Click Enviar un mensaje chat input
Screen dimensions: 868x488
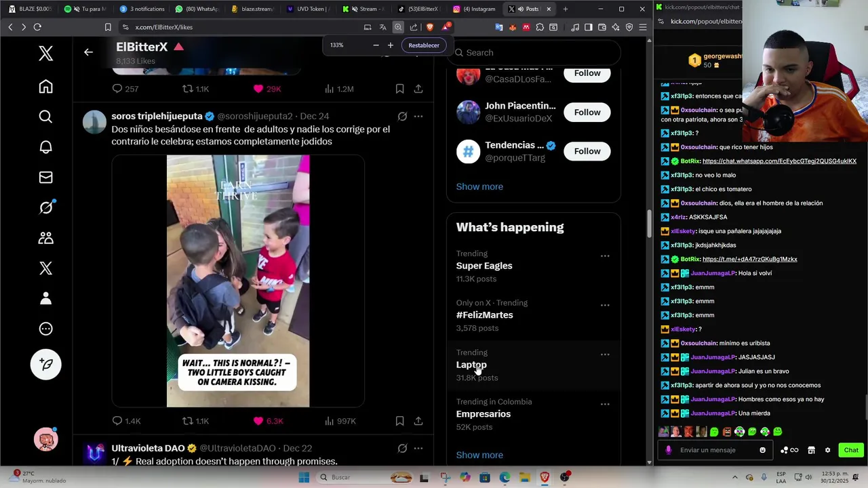(716, 450)
